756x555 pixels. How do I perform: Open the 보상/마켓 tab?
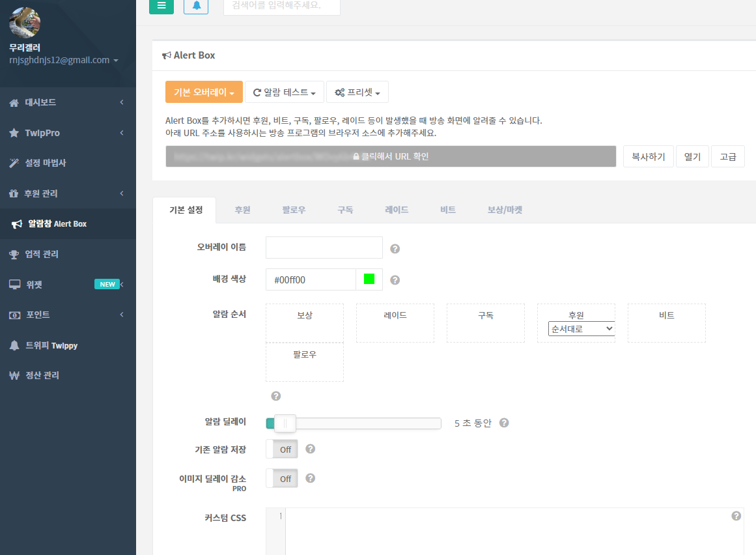tap(505, 210)
